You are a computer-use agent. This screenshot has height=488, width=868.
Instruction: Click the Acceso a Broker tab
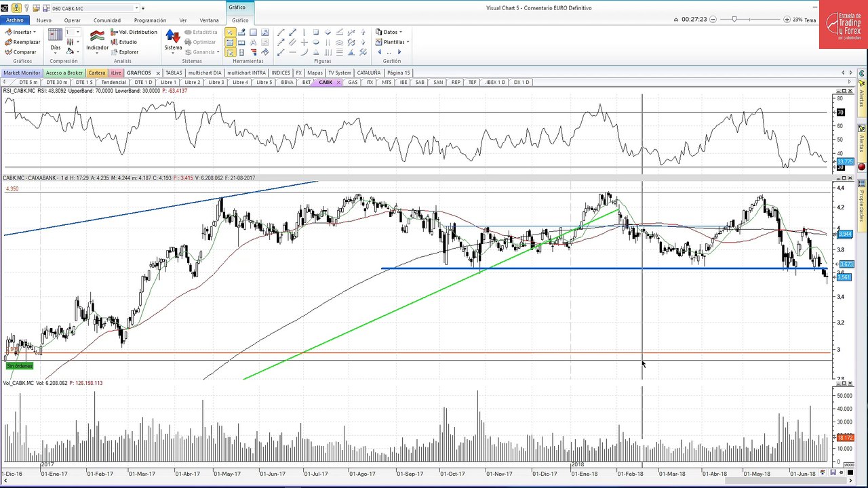click(64, 73)
